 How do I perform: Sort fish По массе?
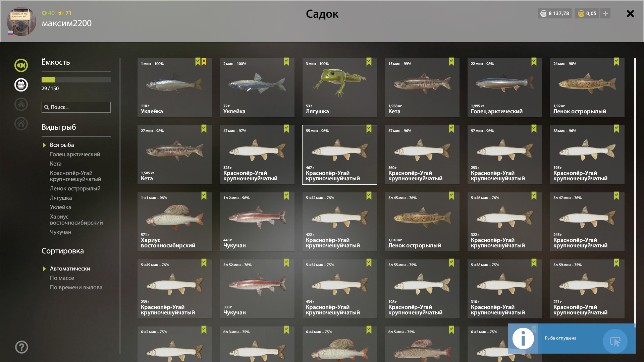62,278
